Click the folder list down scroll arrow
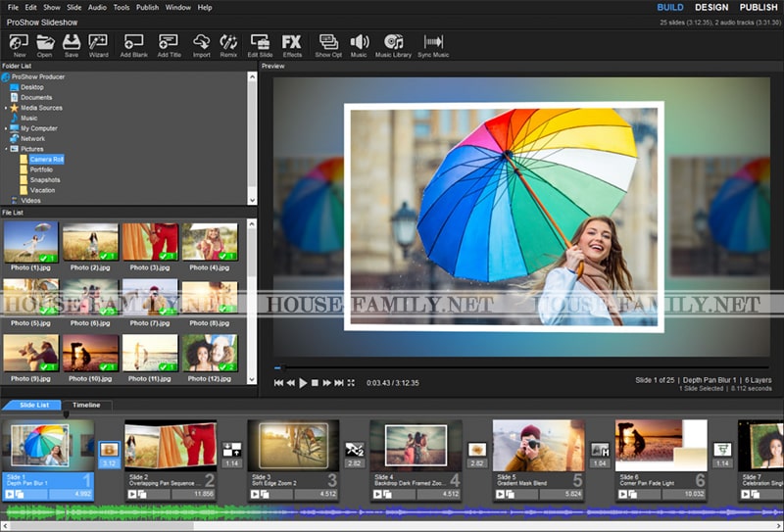The width and height of the screenshot is (784, 532). 252,200
